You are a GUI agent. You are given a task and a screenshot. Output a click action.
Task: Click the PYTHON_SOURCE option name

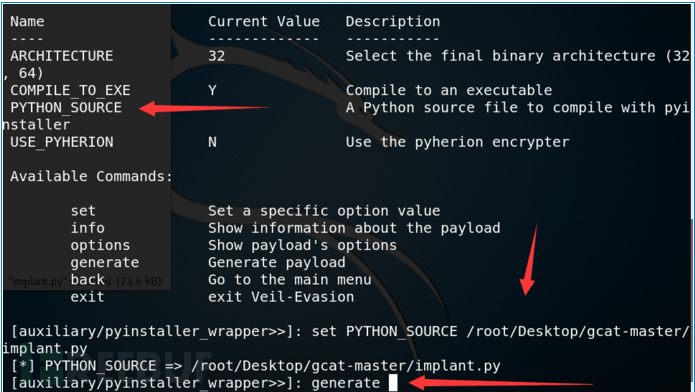(x=66, y=108)
